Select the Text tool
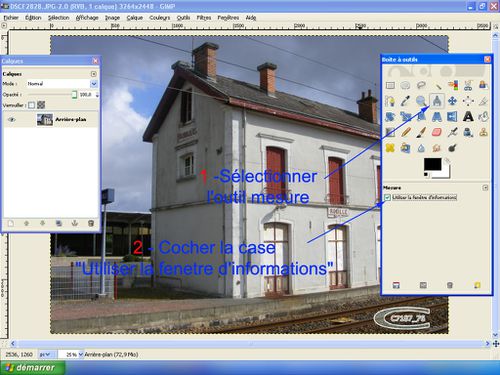The height and width of the screenshot is (375, 500). coord(468,116)
